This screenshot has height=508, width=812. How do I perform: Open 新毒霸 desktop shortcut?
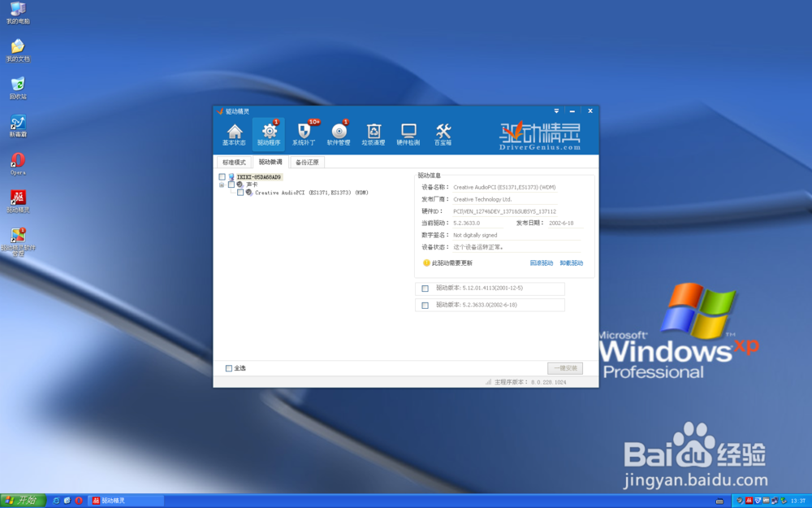point(18,126)
